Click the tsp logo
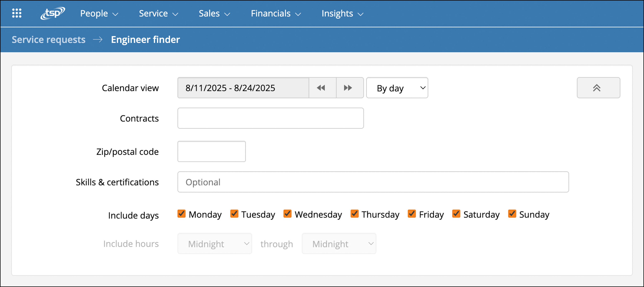 [52, 13]
